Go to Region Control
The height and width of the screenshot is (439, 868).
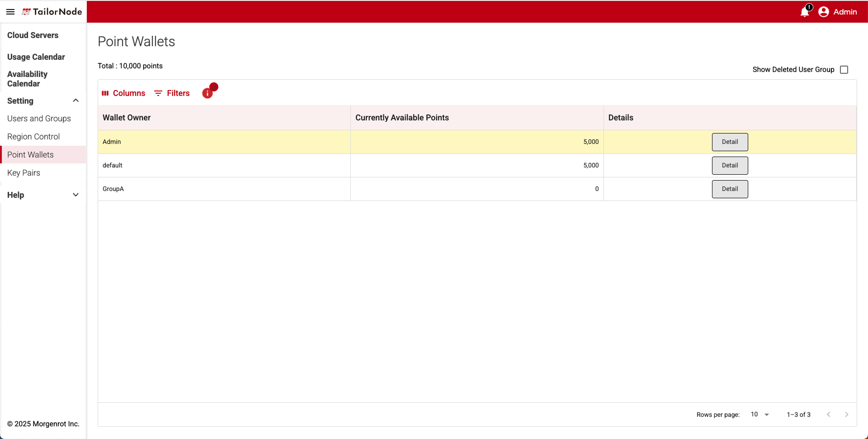pyautogui.click(x=33, y=137)
